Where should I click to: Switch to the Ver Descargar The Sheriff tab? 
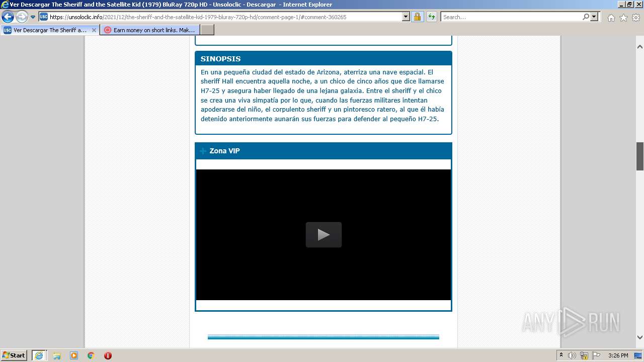[49, 30]
